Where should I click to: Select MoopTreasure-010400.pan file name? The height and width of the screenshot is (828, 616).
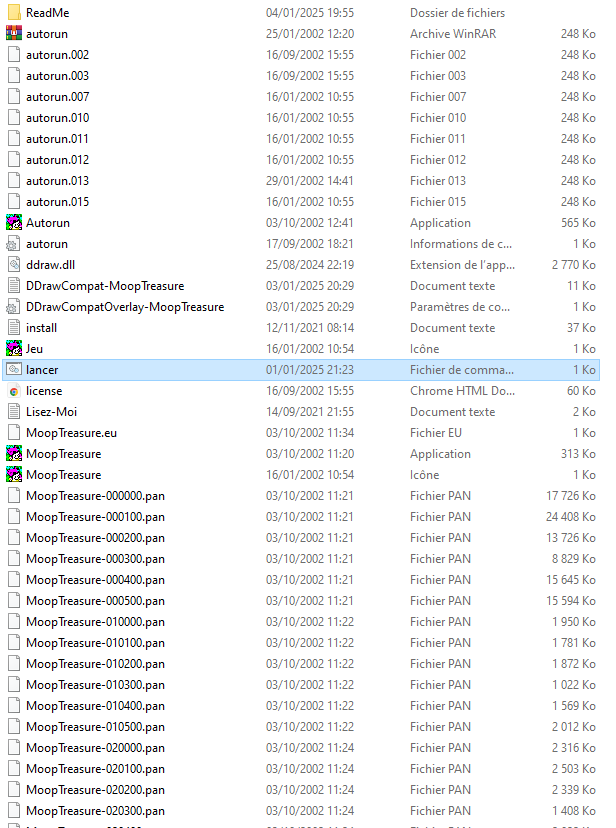[96, 706]
